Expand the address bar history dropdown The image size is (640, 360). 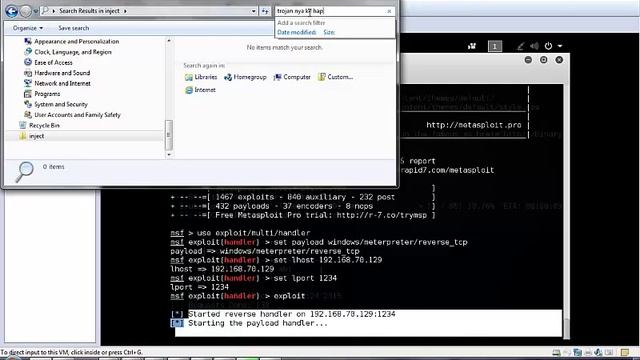pos(253,11)
